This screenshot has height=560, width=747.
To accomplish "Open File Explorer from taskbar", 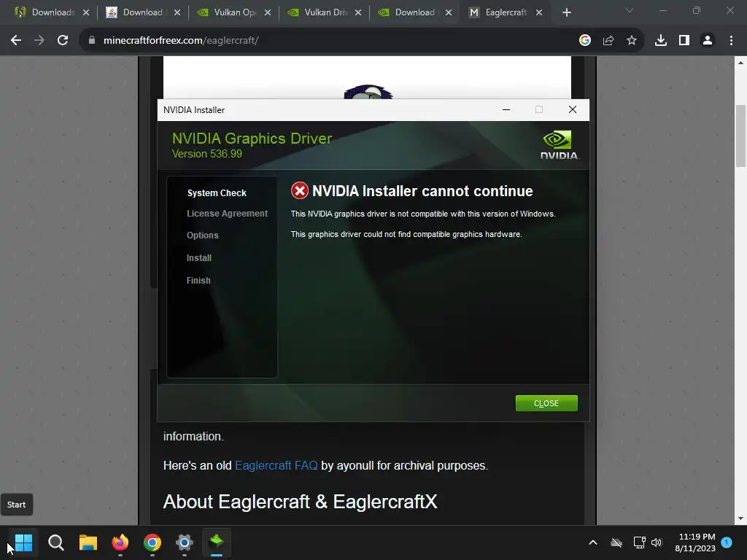I will click(x=88, y=542).
